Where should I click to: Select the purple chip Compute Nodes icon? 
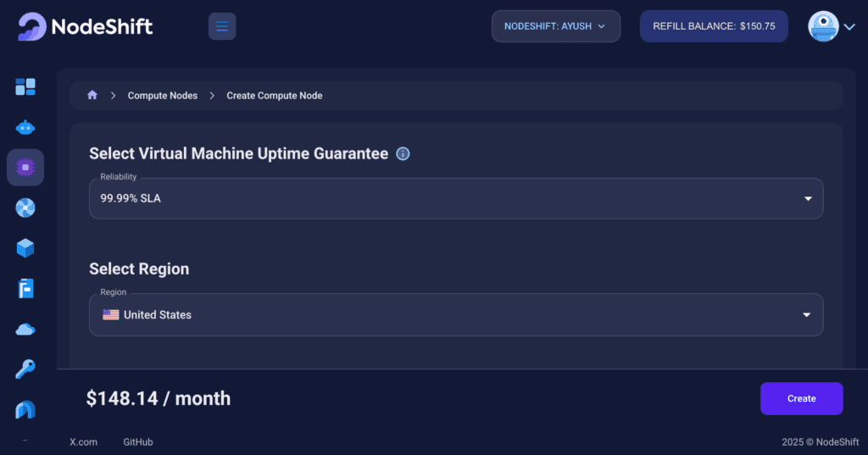pos(25,167)
